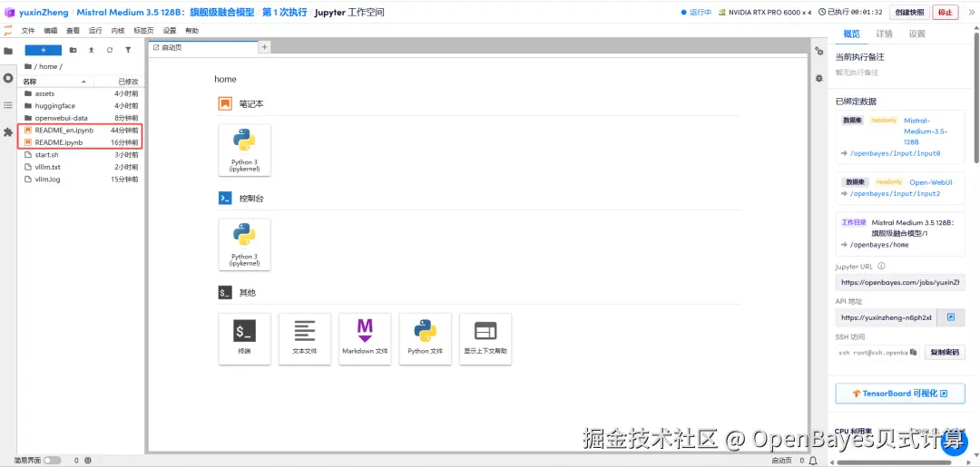The image size is (980, 467).
Task: Open the debugger bug icon
Action: click(x=818, y=78)
